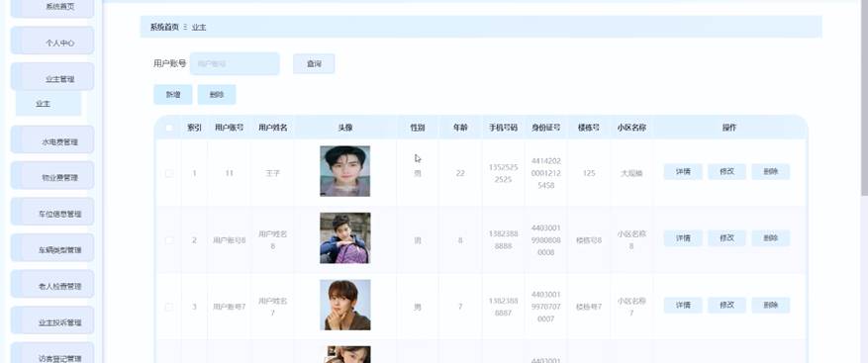Click the 年龄 column header
The width and height of the screenshot is (868, 363).
pyautogui.click(x=460, y=128)
